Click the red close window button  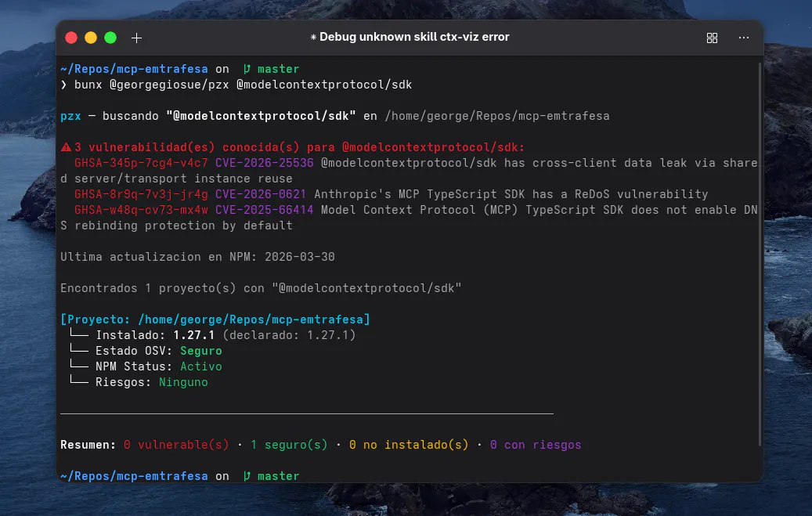click(x=71, y=38)
